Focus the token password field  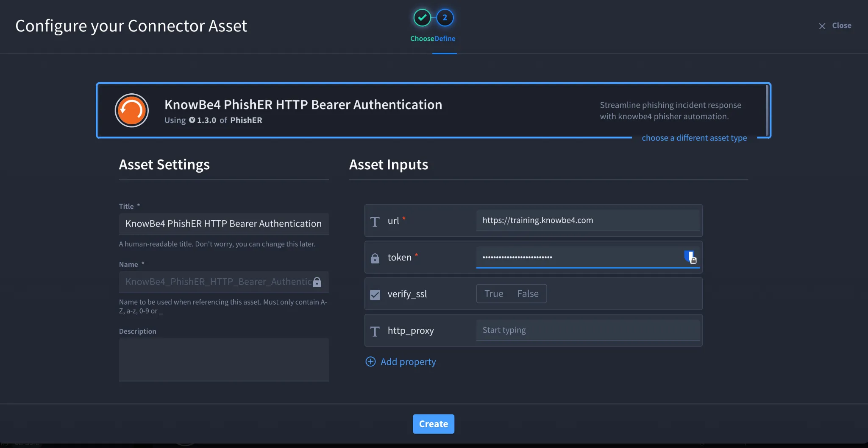588,257
